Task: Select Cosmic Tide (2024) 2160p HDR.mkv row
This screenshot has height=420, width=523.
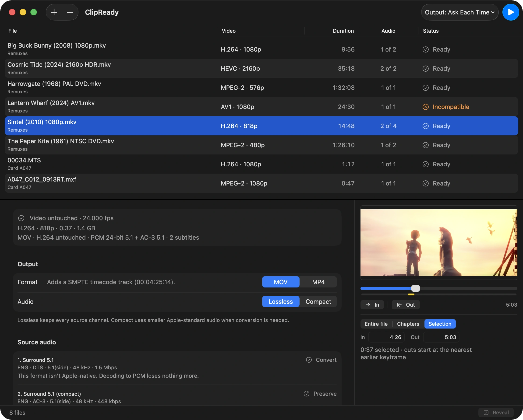Action: (261, 69)
